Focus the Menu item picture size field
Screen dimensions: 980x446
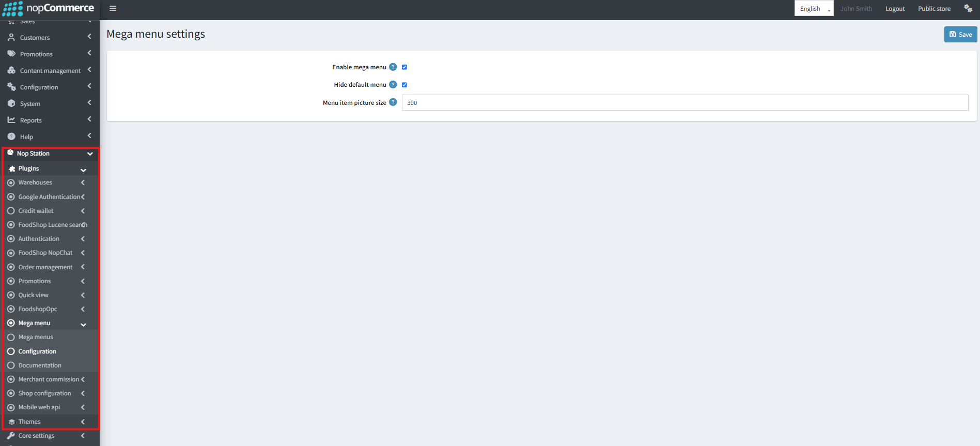[685, 102]
